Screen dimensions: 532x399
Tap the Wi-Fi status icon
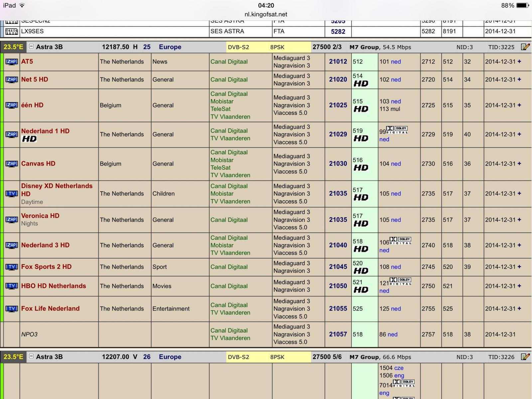click(22, 5)
